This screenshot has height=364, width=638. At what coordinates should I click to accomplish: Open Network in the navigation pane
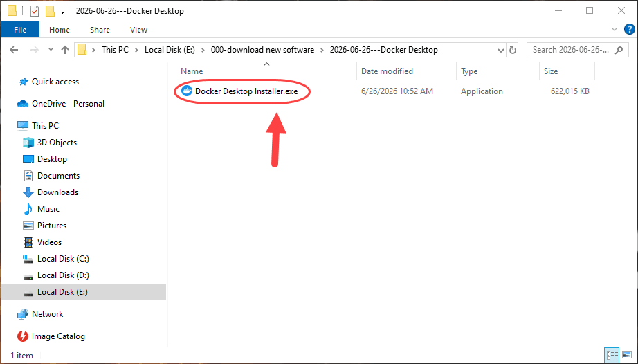[47, 314]
